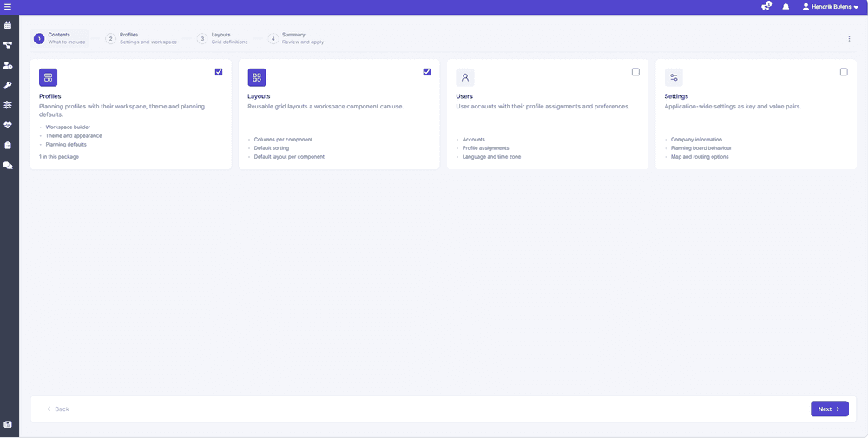Viewport: 868px width, 438px height.
Task: Go to step 1 Contents
Action: (60, 38)
